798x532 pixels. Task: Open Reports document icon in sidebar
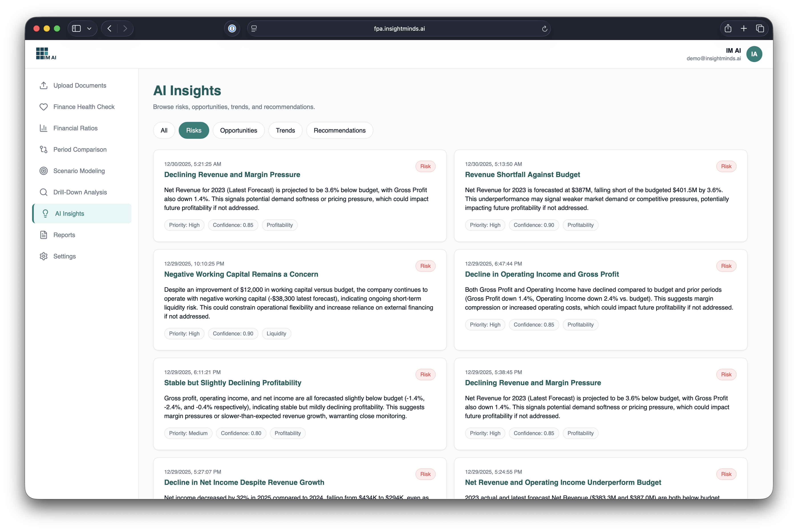point(43,235)
